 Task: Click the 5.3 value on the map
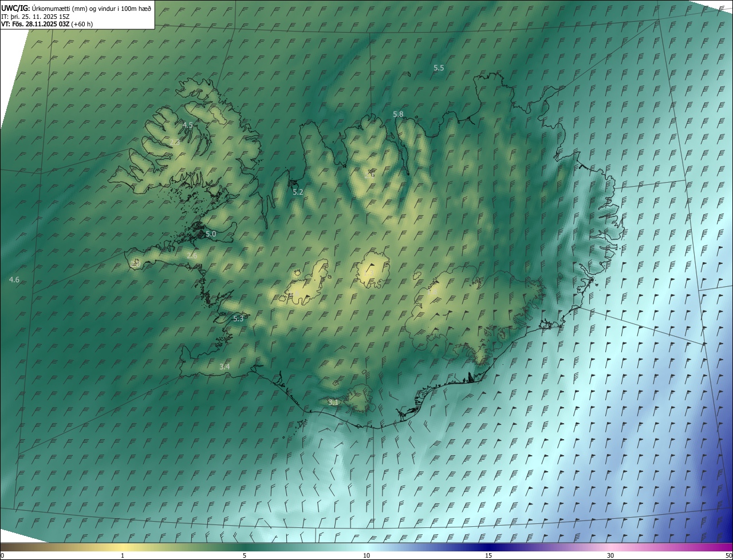click(238, 319)
